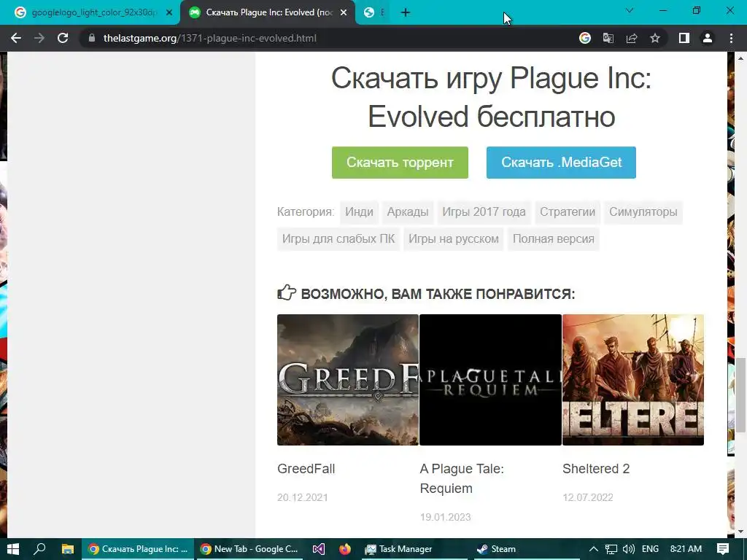Open a new browser tab
This screenshot has height=560, width=747.
click(406, 12)
